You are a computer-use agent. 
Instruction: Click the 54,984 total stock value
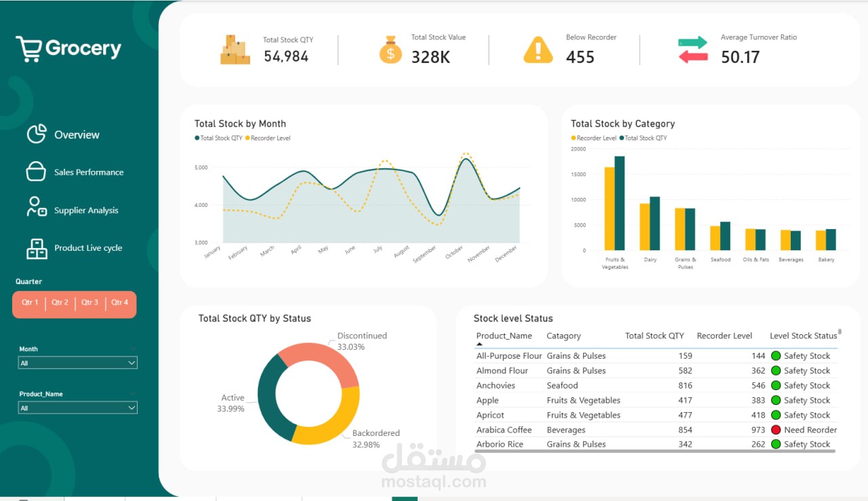pos(286,56)
